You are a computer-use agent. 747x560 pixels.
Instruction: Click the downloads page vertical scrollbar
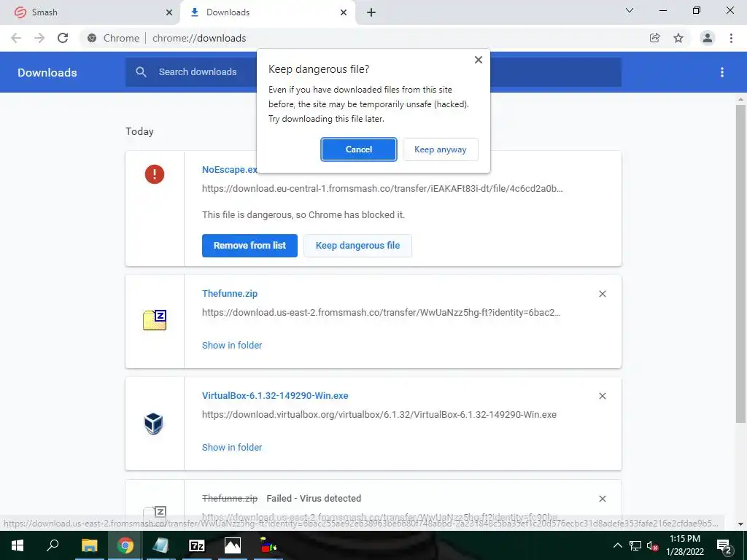[740, 263]
